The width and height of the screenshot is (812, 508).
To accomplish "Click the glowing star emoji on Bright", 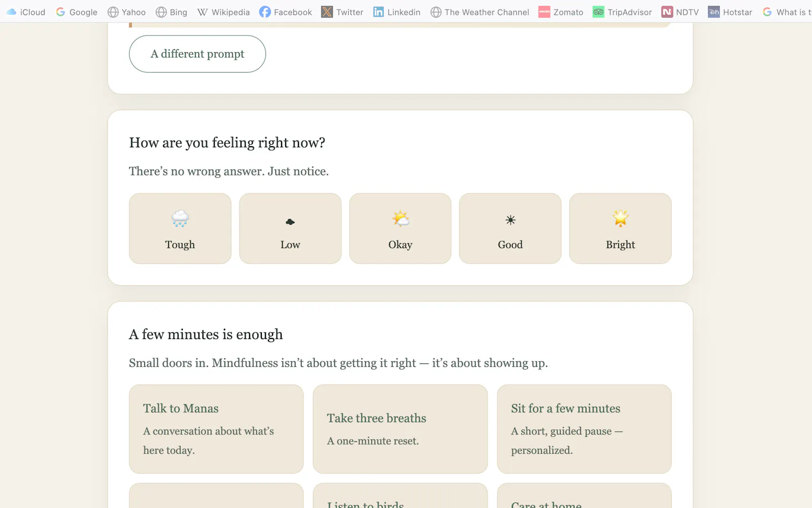I will click(x=621, y=219).
